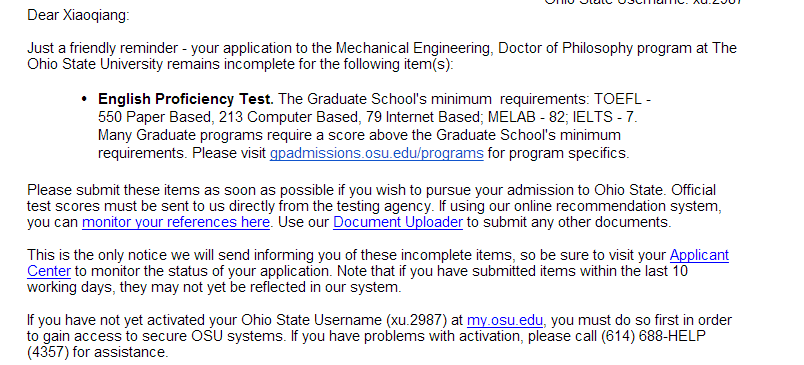Viewport: 804px width, 365px height.
Task: Click the 'Mechanical Engineering' program name
Action: click(414, 48)
